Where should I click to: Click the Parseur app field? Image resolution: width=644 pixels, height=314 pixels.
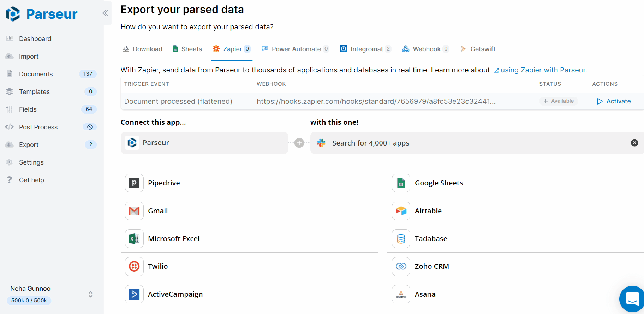(x=204, y=143)
